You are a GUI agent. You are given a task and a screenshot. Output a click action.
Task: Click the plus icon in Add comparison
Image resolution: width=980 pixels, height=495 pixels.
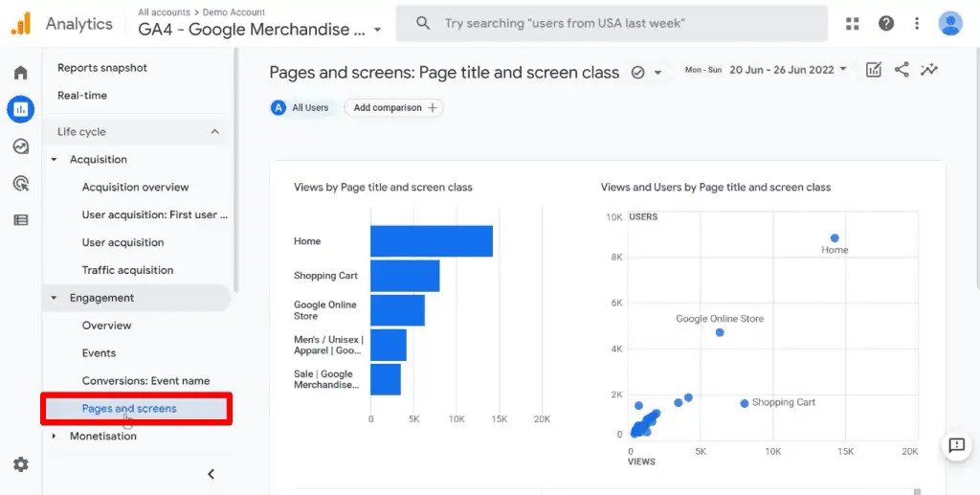[x=432, y=107]
